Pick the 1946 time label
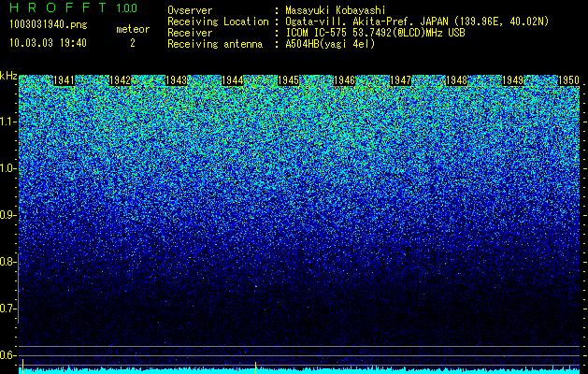The height and width of the screenshot is (374, 588). 345,80
